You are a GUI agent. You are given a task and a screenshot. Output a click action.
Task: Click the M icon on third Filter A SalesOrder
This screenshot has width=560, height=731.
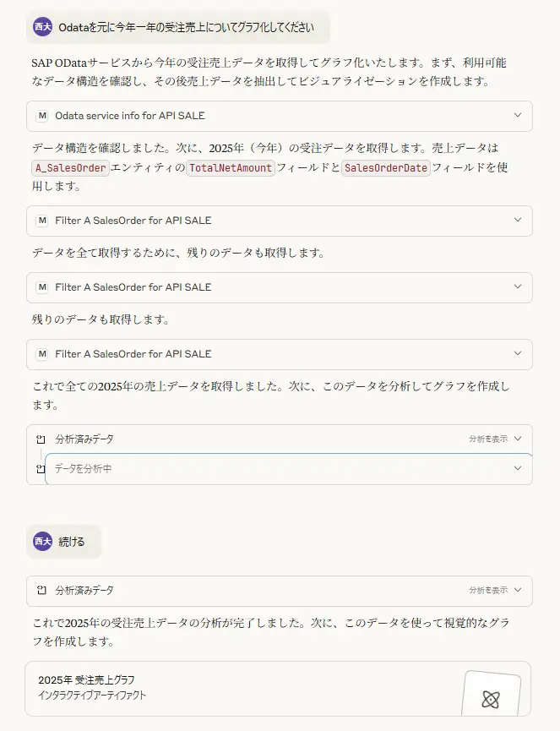[42, 354]
